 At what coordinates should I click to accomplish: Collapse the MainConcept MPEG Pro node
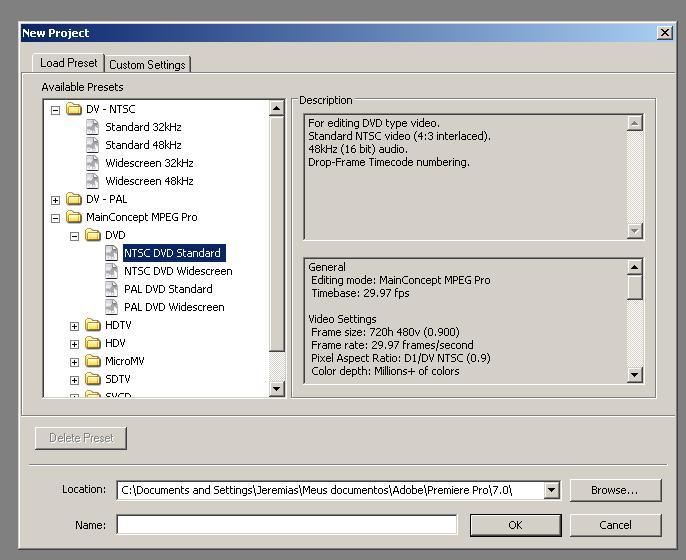(x=55, y=218)
